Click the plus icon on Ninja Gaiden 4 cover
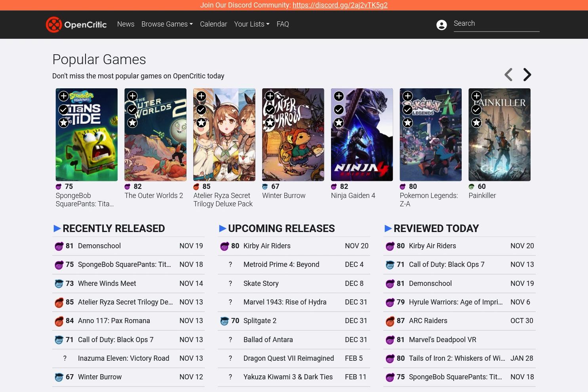 [x=339, y=96]
